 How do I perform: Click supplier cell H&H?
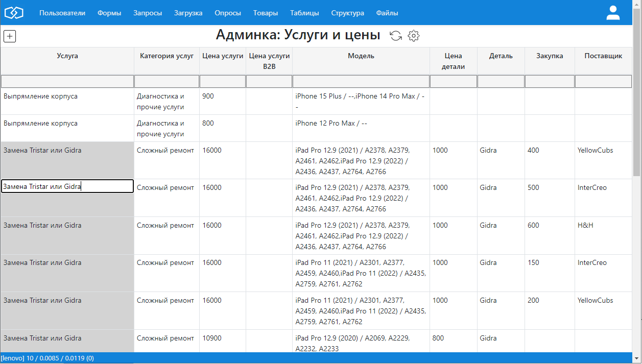click(x=604, y=235)
